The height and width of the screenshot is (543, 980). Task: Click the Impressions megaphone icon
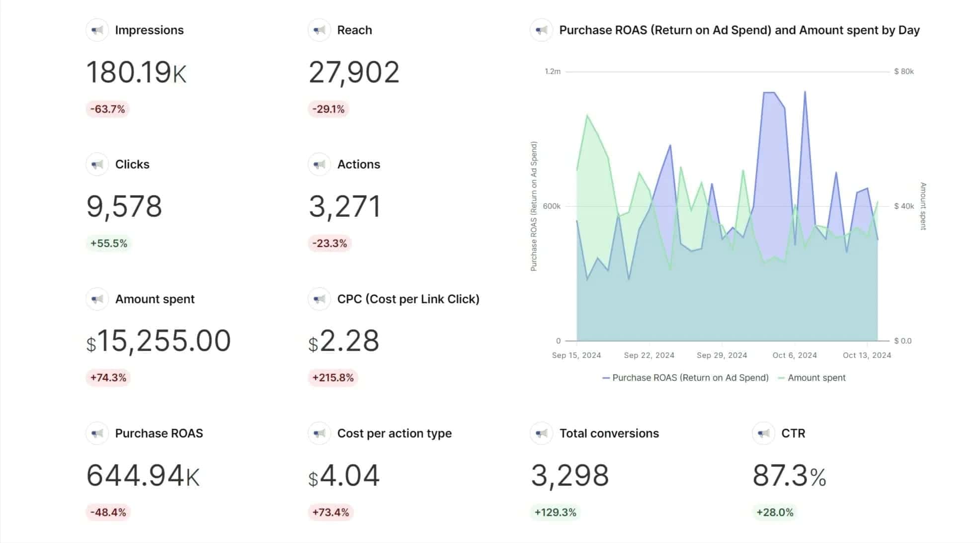pyautogui.click(x=97, y=30)
